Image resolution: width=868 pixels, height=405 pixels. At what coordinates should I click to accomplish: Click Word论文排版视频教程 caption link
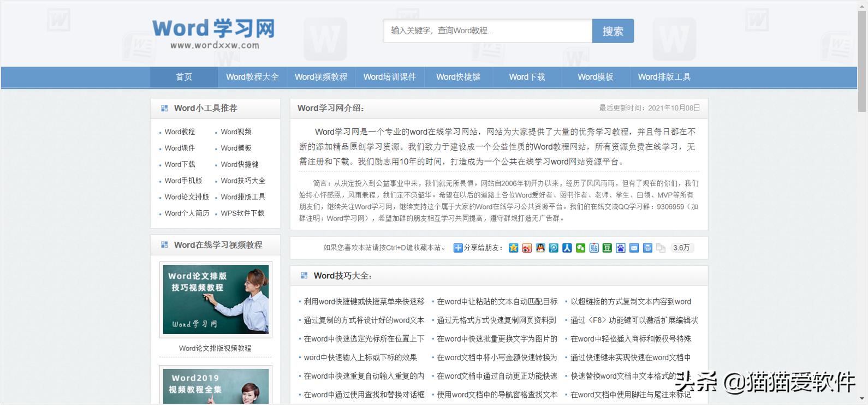click(x=215, y=348)
